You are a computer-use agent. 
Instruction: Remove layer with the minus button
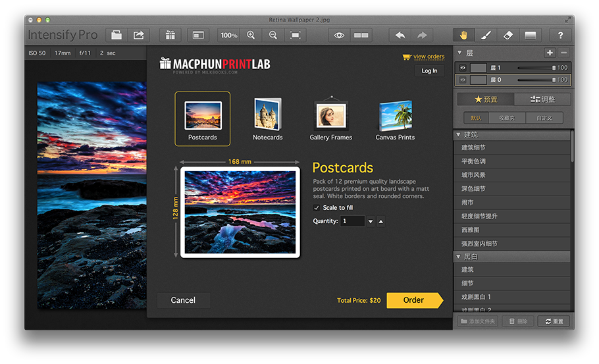564,53
